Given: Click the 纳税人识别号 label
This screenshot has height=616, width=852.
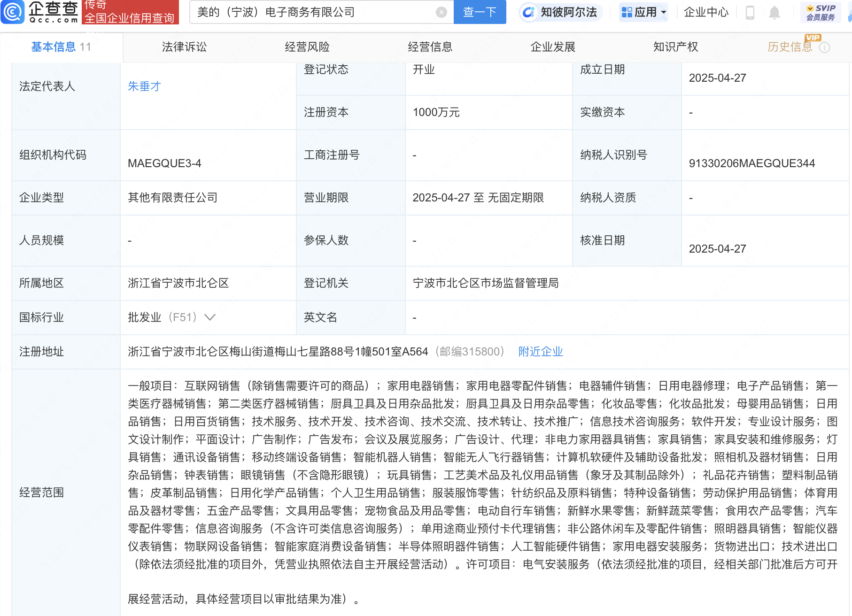Looking at the screenshot, I should click(x=613, y=155).
